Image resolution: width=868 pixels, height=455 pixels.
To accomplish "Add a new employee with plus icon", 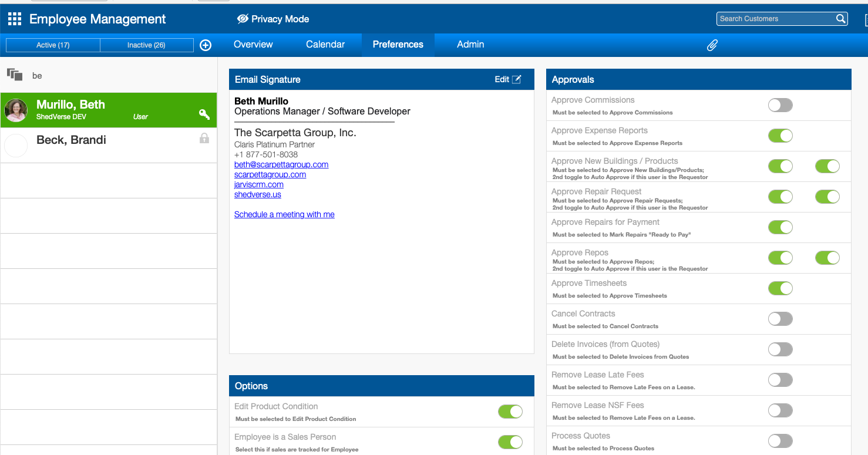I will [x=206, y=45].
